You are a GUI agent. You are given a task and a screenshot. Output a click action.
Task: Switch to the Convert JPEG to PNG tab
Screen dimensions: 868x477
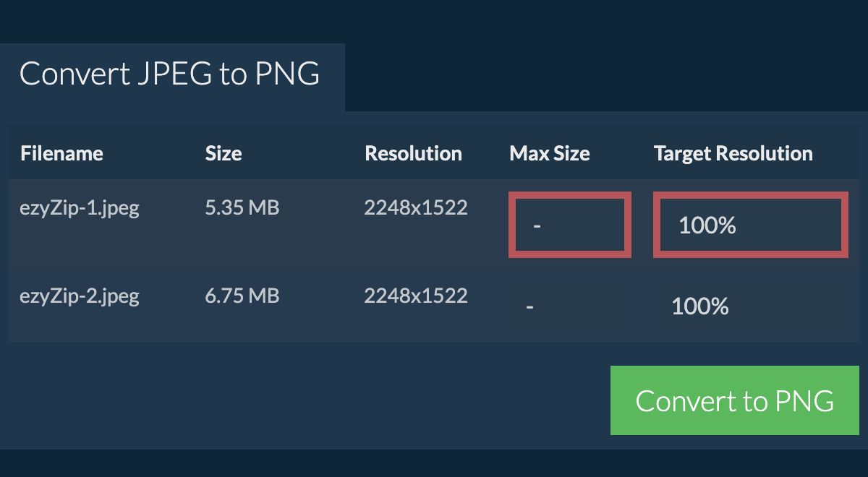171,74
